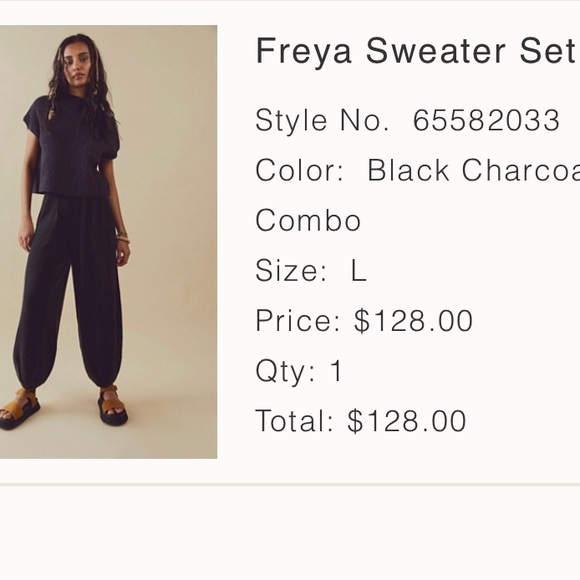Click the Style No. label

point(322,120)
